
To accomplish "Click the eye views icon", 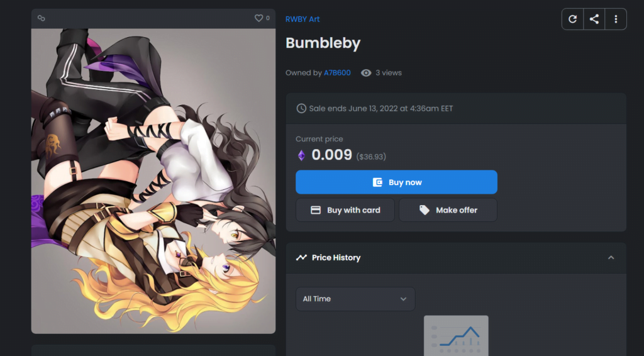I will [366, 73].
